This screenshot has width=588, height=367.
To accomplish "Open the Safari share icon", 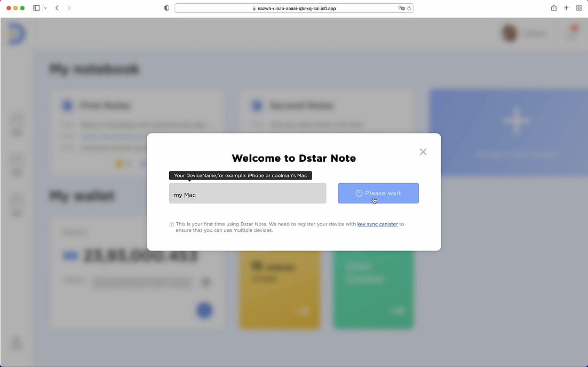I will tap(554, 8).
